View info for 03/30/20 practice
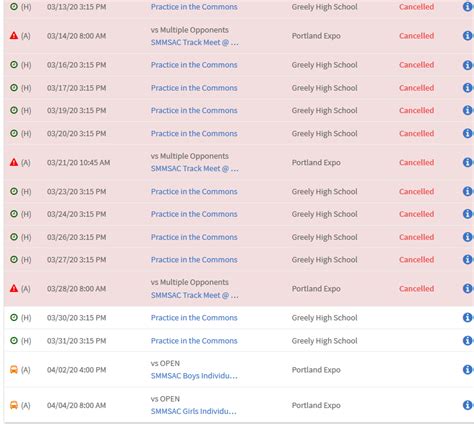The height and width of the screenshot is (424, 474). [x=468, y=317]
